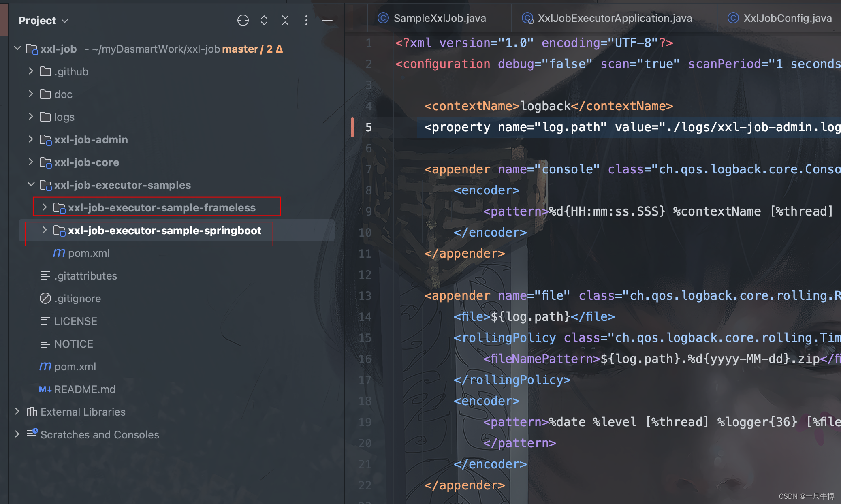The width and height of the screenshot is (841, 504).
Task: Click the Markdown icon beside README.md
Action: [x=45, y=389]
